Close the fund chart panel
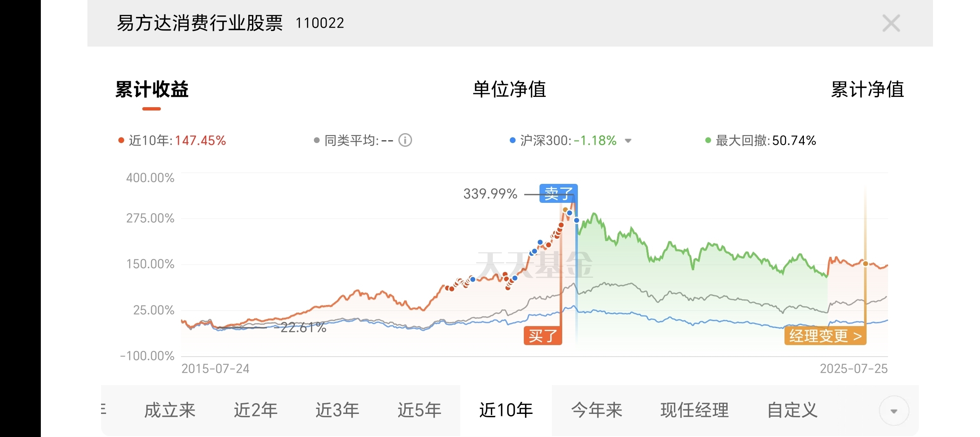The width and height of the screenshot is (980, 437). coord(891,23)
